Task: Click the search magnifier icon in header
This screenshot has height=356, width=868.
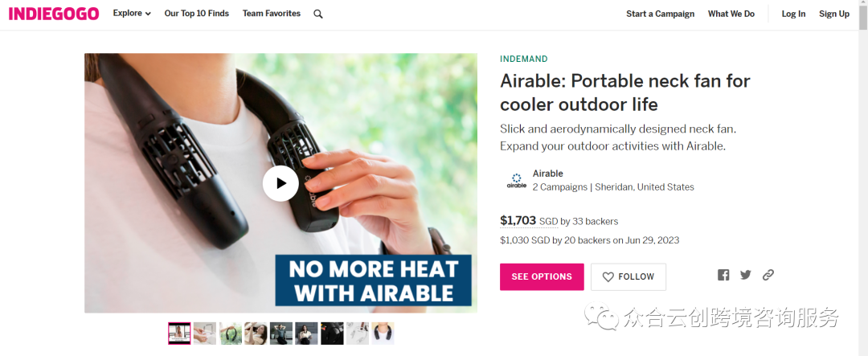Action: coord(317,14)
